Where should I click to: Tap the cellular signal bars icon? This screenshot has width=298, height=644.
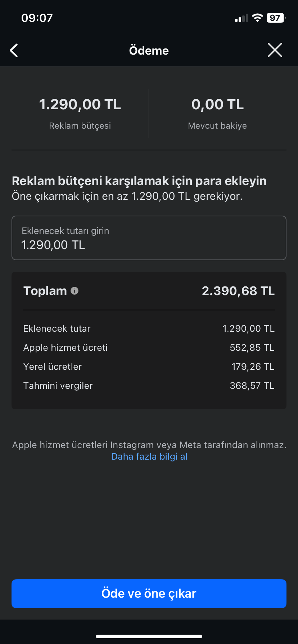(x=241, y=18)
